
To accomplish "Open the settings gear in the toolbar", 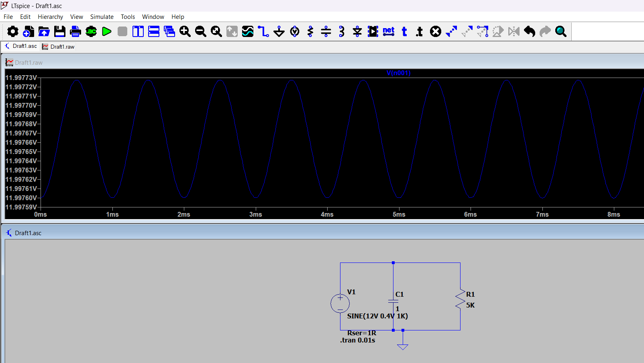I will [x=13, y=31].
